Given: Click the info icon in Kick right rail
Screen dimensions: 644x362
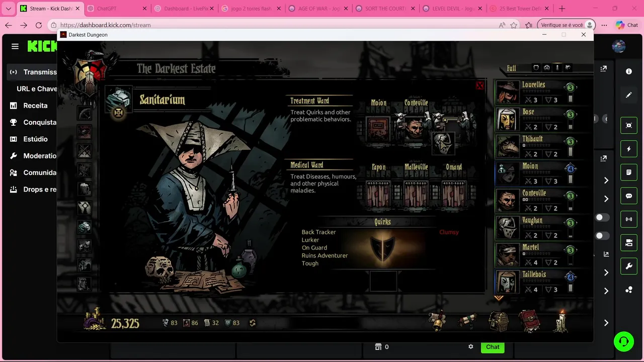Looking at the screenshot, I should click(x=629, y=71).
